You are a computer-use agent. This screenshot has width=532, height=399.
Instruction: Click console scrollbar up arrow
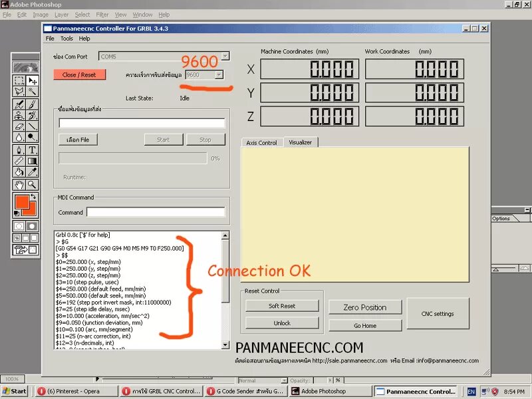[225, 235]
